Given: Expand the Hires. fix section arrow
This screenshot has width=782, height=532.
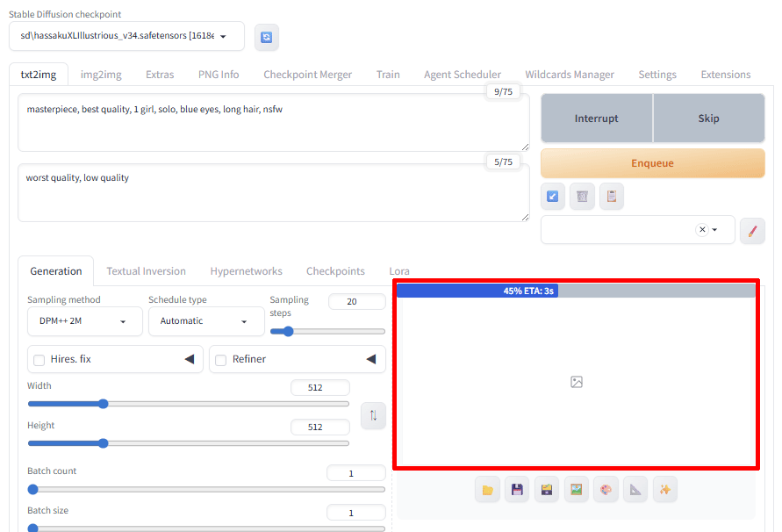Looking at the screenshot, I should (189, 359).
